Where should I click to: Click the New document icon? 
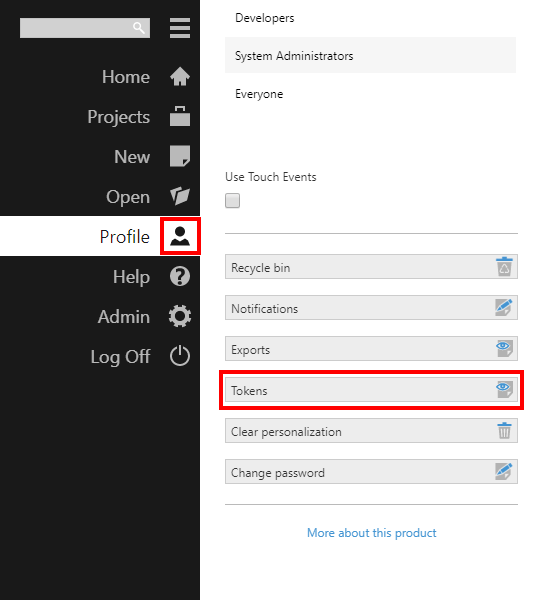pyautogui.click(x=180, y=156)
